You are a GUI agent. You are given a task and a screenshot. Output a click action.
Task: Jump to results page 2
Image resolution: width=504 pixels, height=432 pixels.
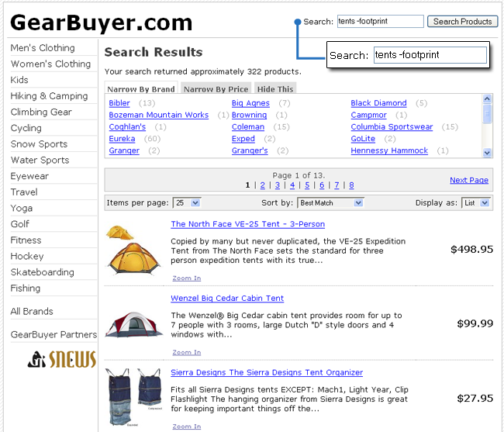point(263,185)
